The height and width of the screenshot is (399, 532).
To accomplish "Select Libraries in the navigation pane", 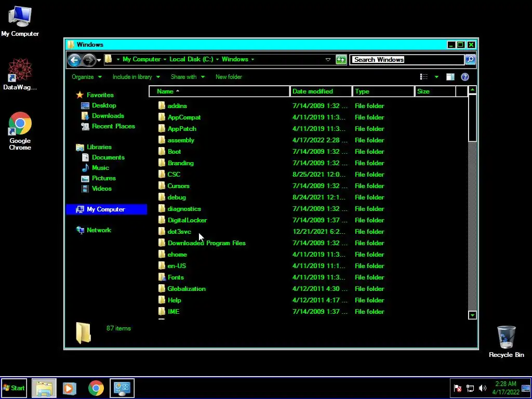I will (94, 147).
